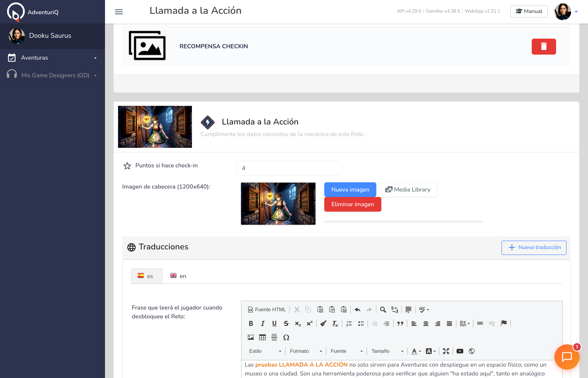
Task: Click the check-in points input field
Action: click(x=289, y=168)
